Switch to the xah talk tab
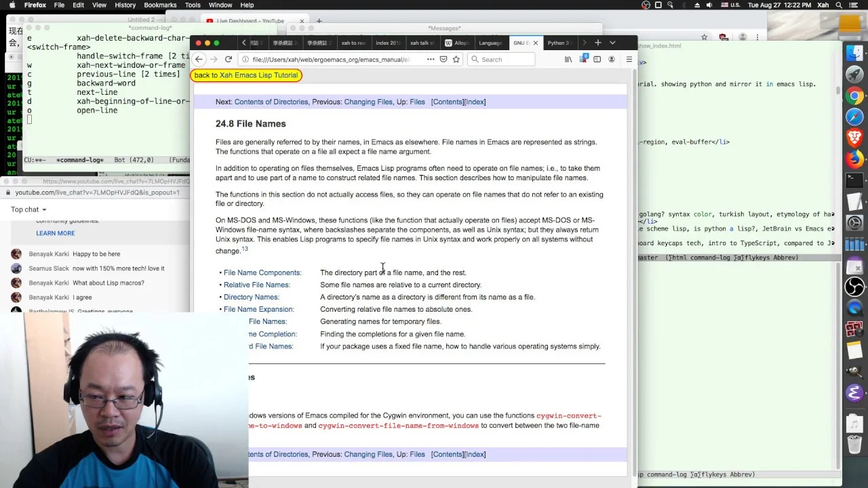 422,43
